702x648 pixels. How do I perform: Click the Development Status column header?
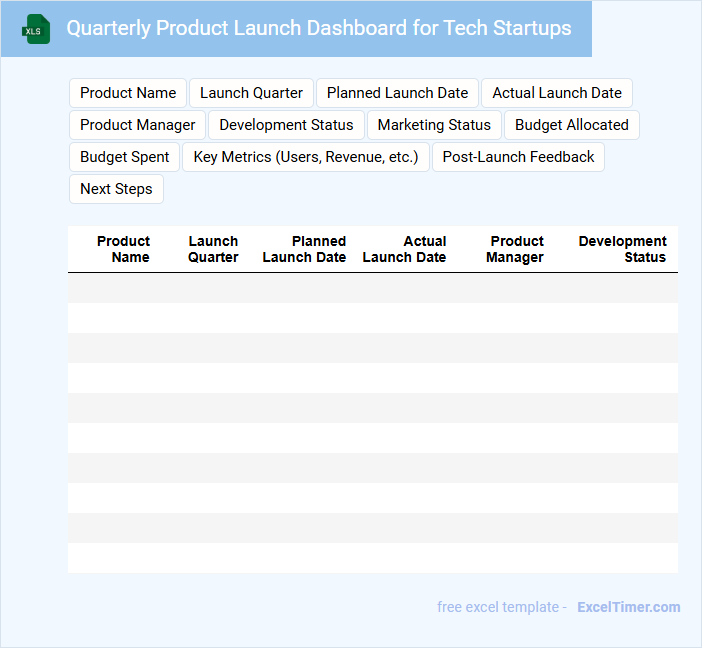(x=622, y=249)
